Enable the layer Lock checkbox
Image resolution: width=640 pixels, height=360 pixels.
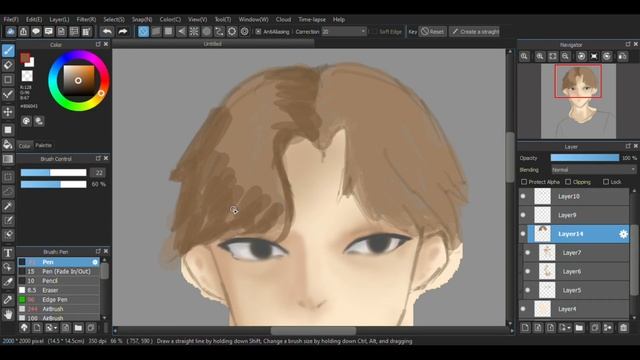[x=606, y=182]
